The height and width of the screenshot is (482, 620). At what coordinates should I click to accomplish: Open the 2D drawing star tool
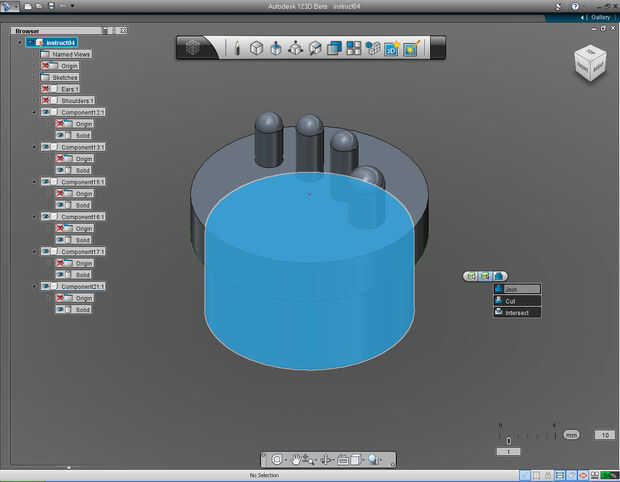point(392,48)
